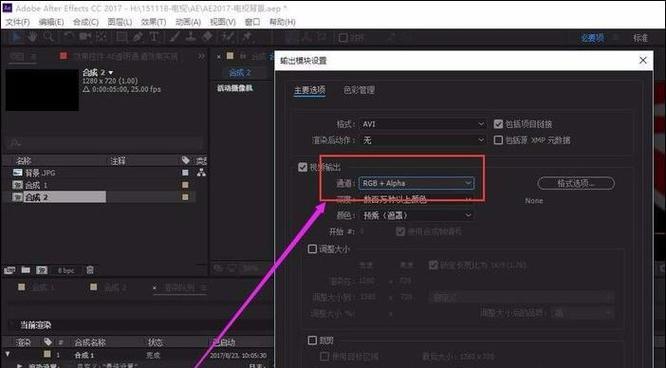Screen dimensions: 666x368
Task: Toggle the 视频输出 checkbox
Action: (x=302, y=167)
